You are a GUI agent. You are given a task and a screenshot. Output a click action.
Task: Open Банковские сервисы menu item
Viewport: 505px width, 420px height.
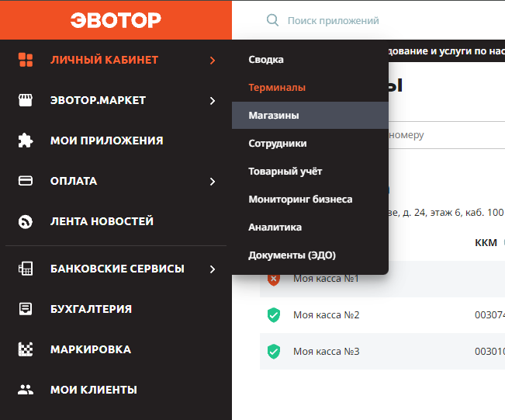116,269
